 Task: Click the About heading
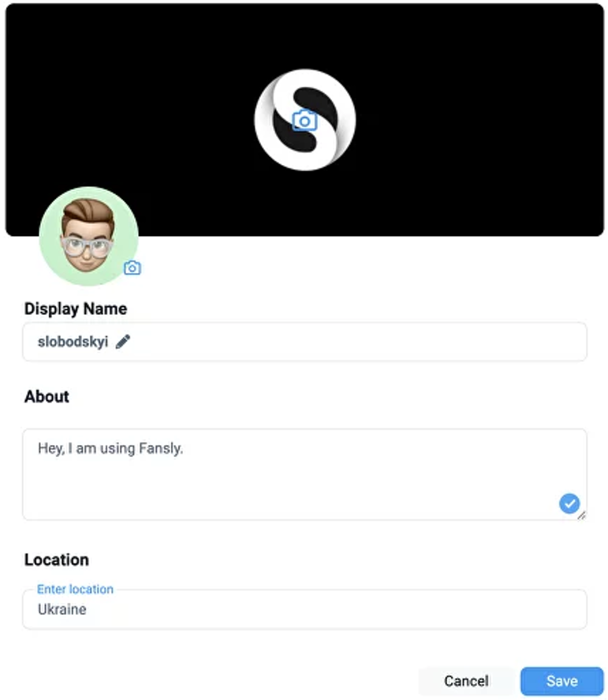47,396
